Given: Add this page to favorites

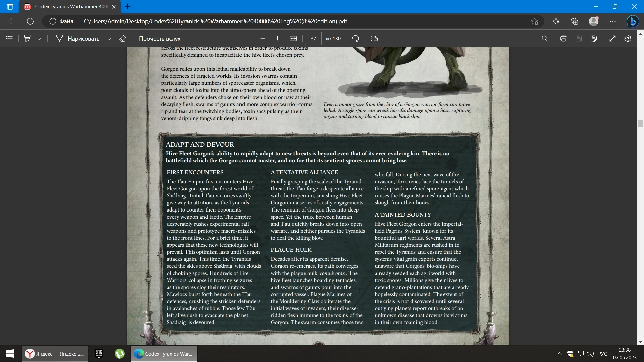Looking at the screenshot, I should coord(535,21).
